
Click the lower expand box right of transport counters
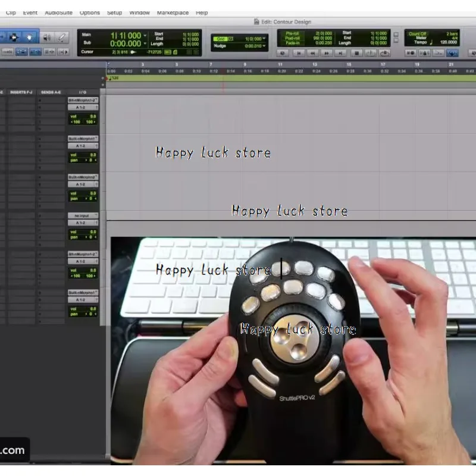(396, 40)
